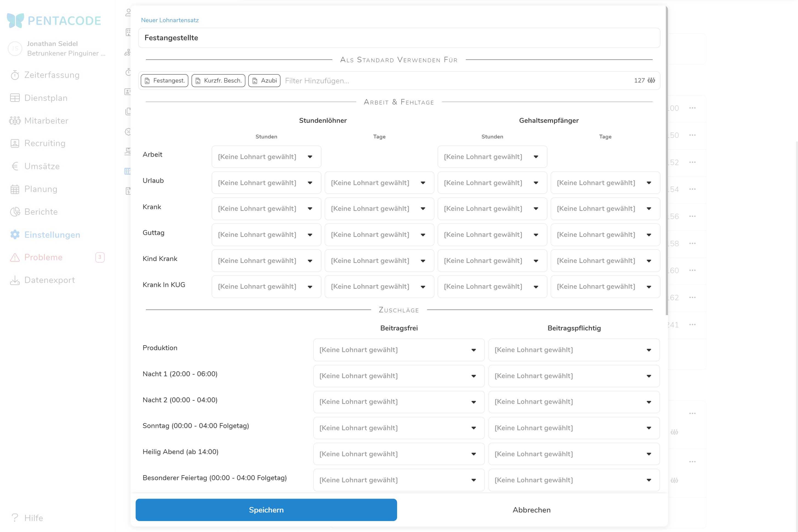
Task: Open Arbeit Stundenlöhner Stunden dropdown
Action: point(266,157)
